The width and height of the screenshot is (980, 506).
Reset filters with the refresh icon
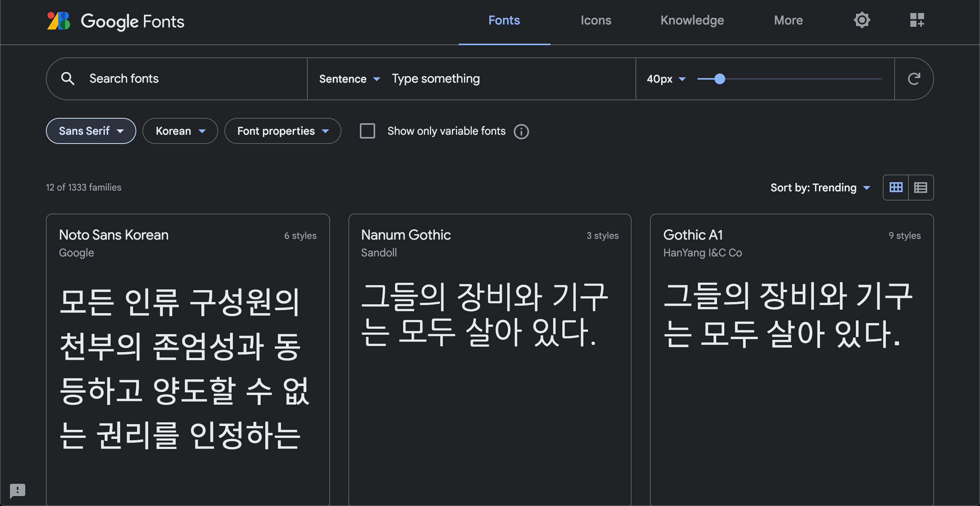pyautogui.click(x=914, y=79)
